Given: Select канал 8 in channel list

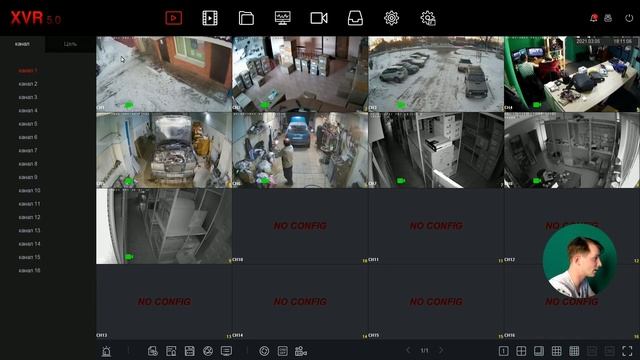Looking at the screenshot, I should click(28, 164).
